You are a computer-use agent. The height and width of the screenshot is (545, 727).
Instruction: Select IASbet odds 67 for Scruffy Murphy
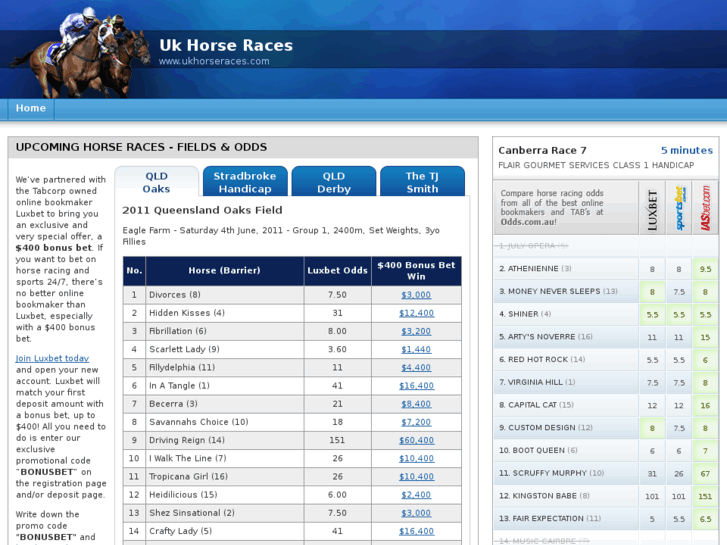pos(706,474)
